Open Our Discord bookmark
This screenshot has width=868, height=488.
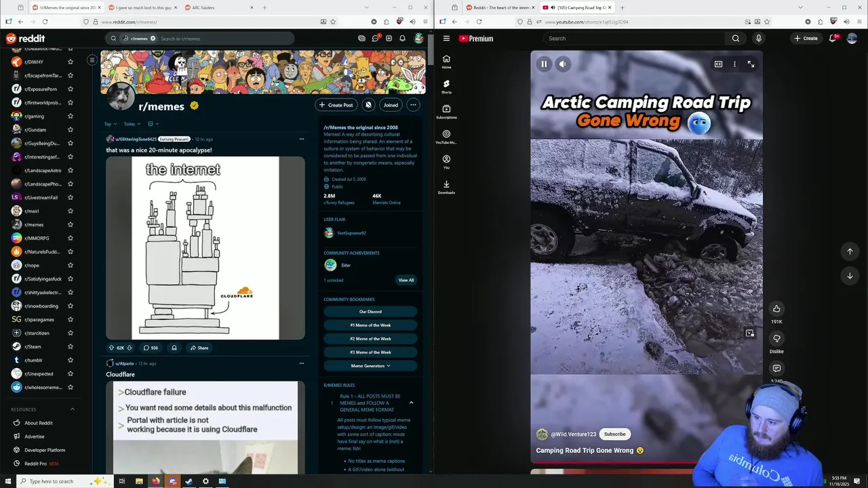pos(370,312)
